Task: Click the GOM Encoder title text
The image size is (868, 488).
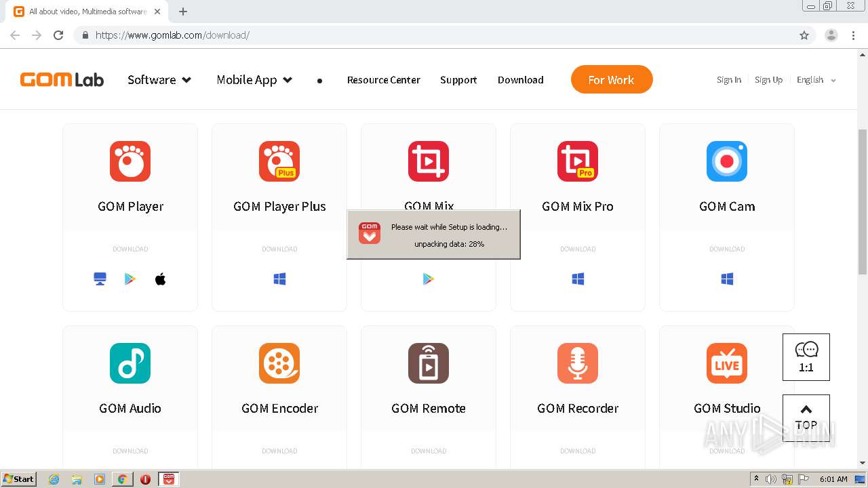Action: tap(279, 408)
